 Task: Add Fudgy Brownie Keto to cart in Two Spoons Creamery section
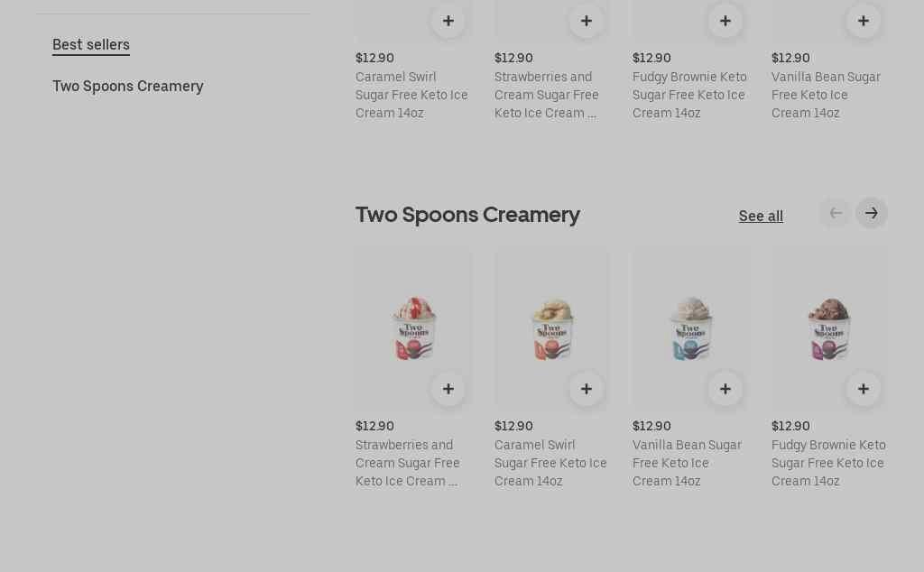click(x=864, y=389)
